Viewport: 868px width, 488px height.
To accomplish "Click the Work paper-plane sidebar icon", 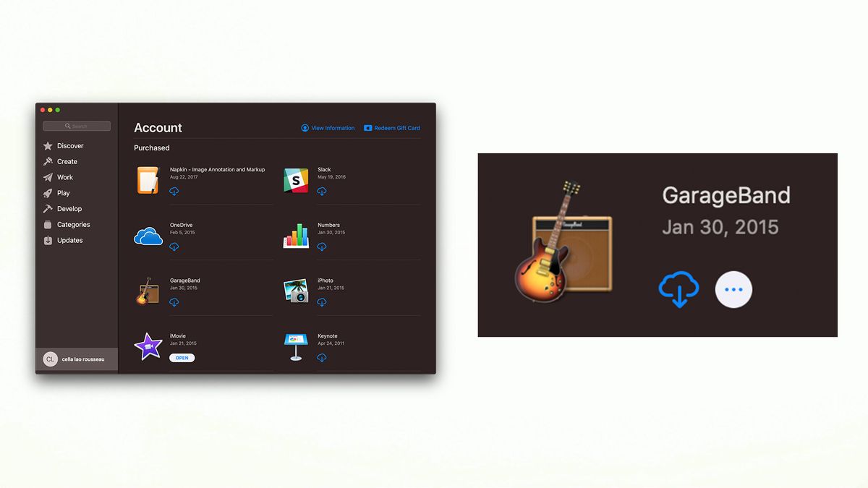I will (x=49, y=177).
